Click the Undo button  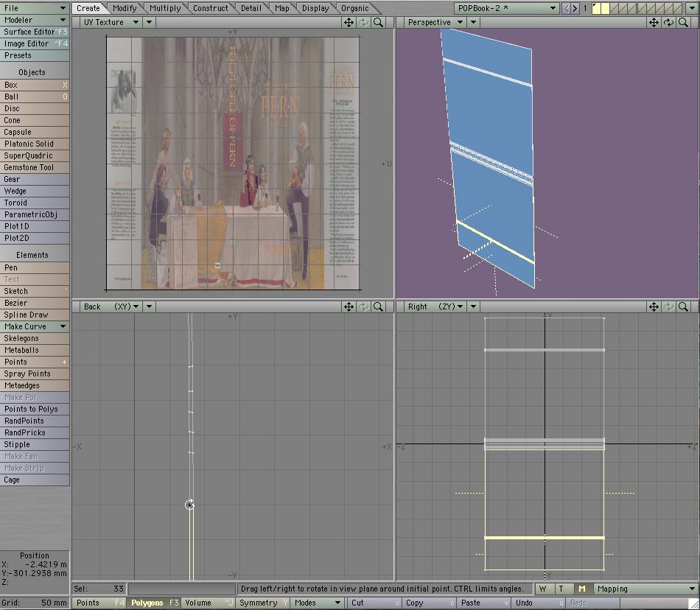[x=539, y=603]
